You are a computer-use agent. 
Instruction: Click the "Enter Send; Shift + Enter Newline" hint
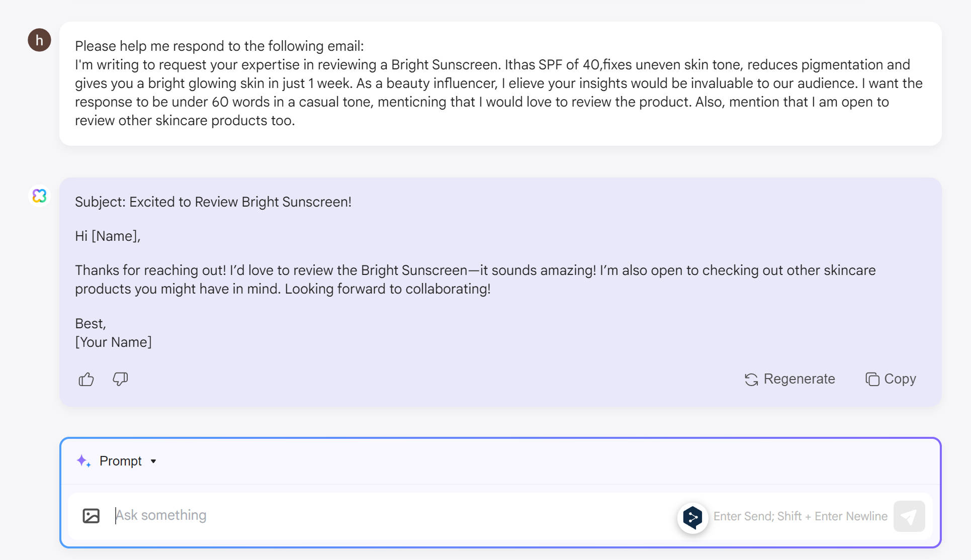tap(800, 516)
